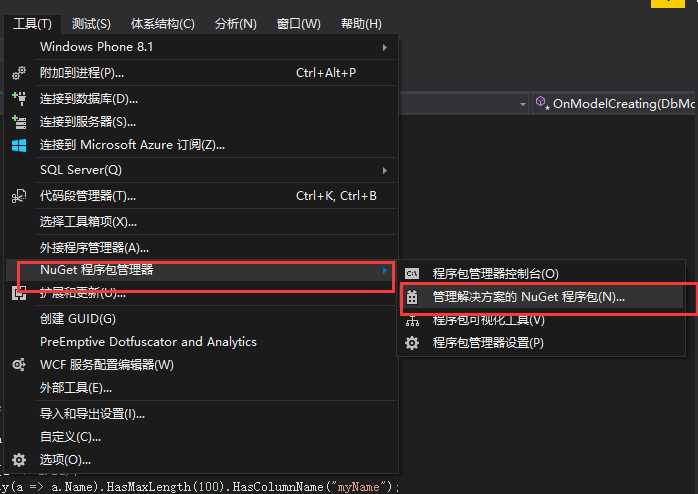Select PreEmptive Dotfuscator and Analytics
The width and height of the screenshot is (698, 494).
(201, 342)
